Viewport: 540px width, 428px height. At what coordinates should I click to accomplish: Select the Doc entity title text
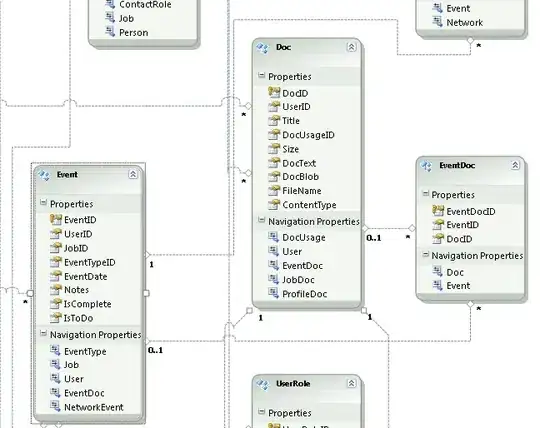coord(283,47)
